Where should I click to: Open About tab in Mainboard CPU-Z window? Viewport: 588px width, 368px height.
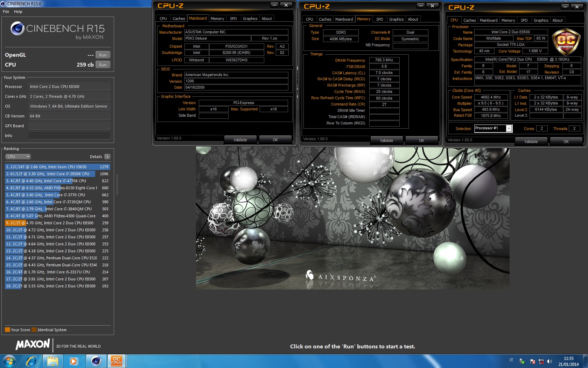pos(267,19)
